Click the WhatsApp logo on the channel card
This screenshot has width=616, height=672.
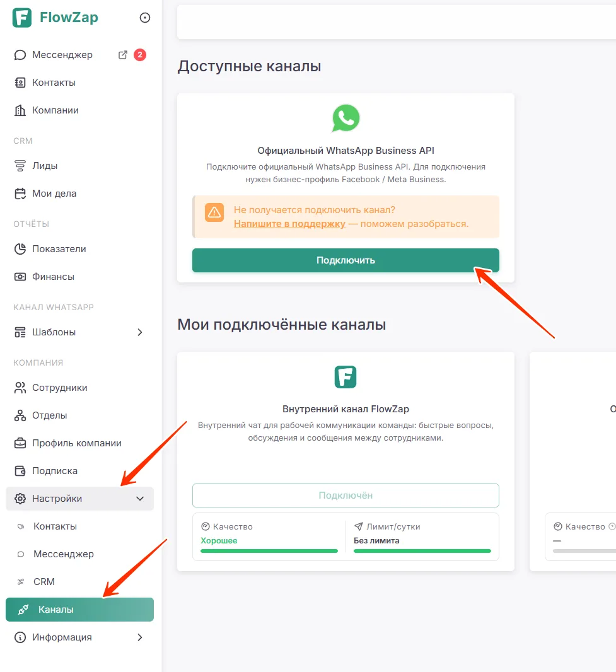(x=346, y=118)
